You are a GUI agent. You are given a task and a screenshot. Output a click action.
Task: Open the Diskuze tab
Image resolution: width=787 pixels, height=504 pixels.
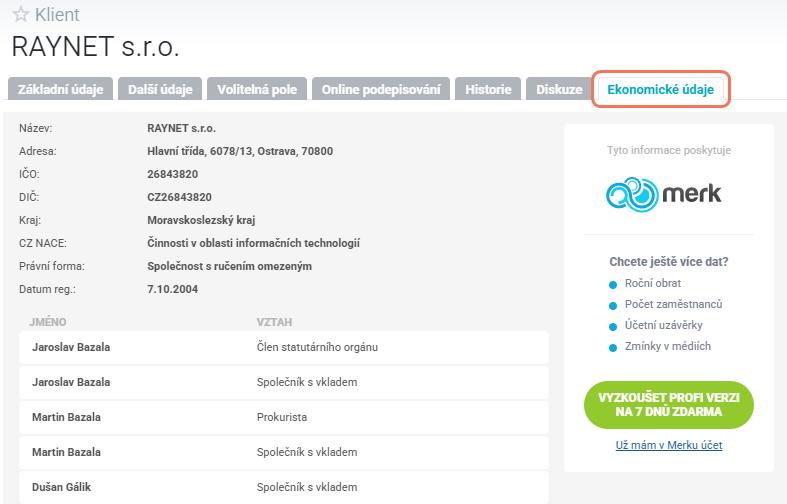[x=559, y=89]
